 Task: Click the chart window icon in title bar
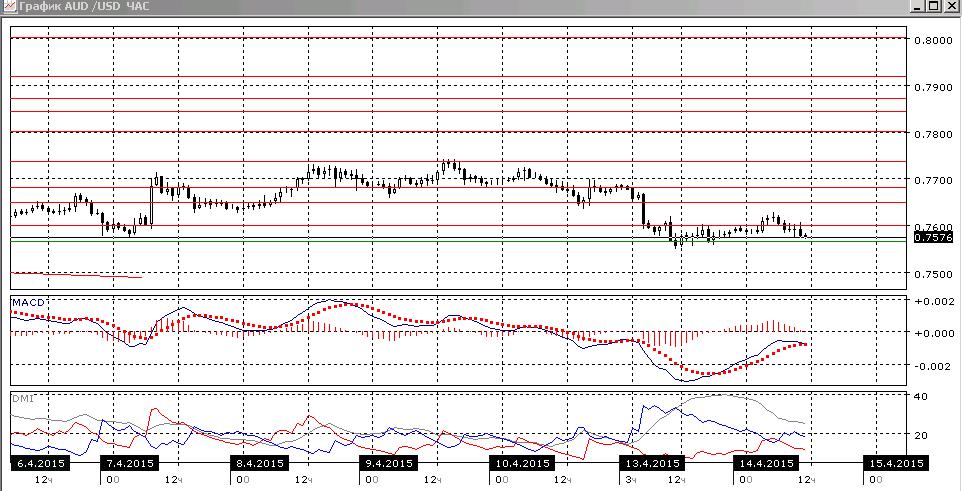[x=8, y=7]
